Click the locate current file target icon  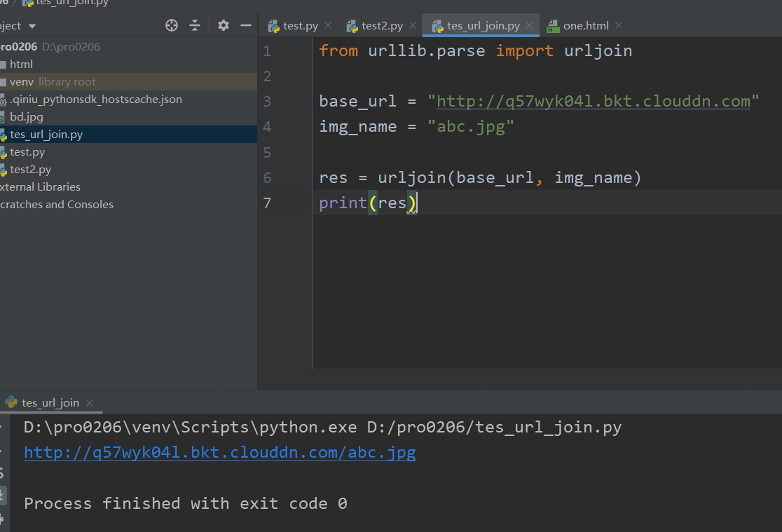pos(172,25)
